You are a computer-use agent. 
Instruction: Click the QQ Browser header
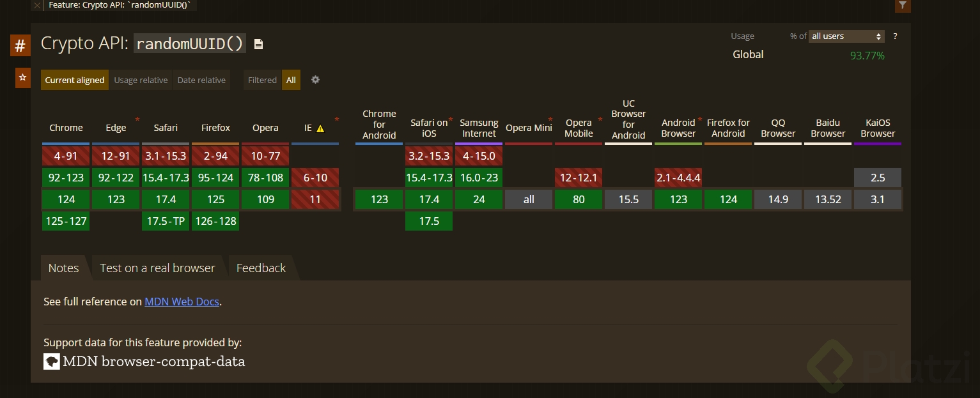[778, 128]
